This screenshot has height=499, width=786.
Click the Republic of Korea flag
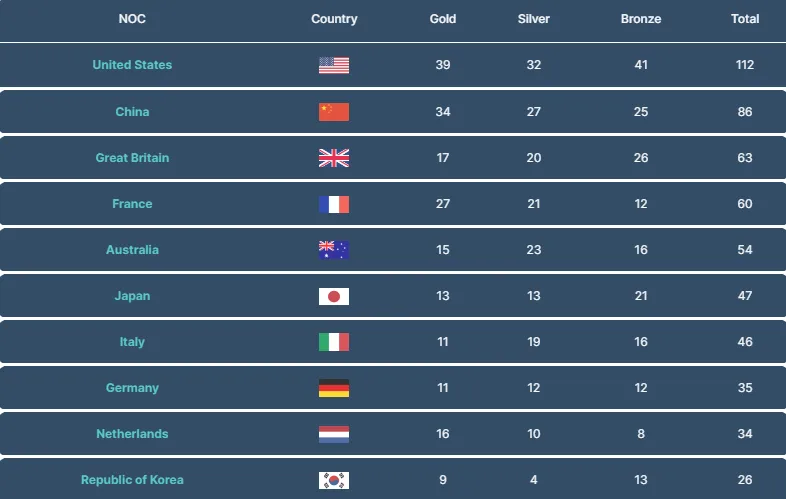click(334, 480)
